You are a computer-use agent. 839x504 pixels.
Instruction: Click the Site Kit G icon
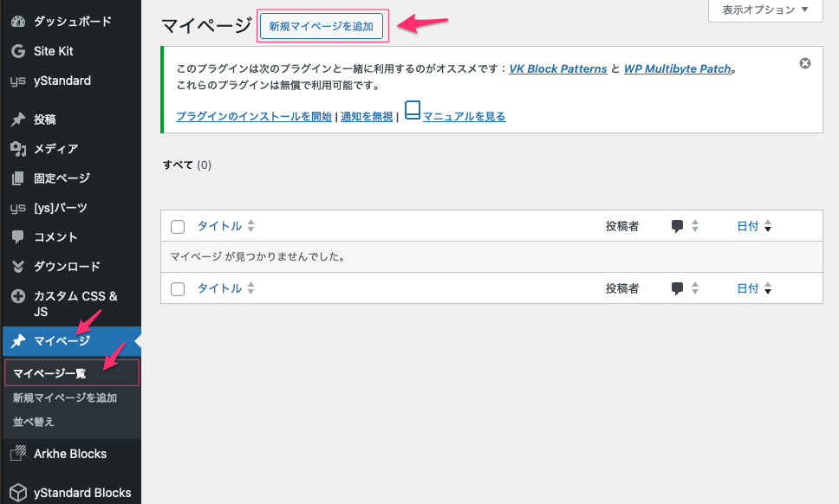(x=17, y=51)
